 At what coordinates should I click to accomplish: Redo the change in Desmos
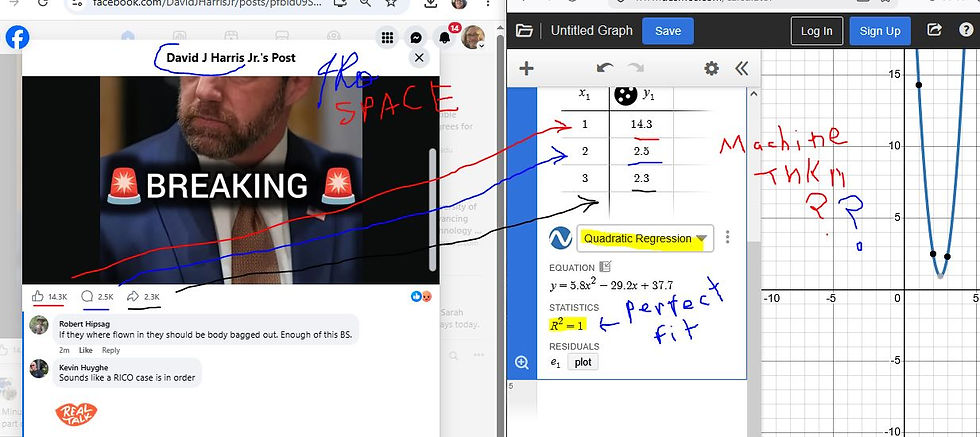(636, 68)
